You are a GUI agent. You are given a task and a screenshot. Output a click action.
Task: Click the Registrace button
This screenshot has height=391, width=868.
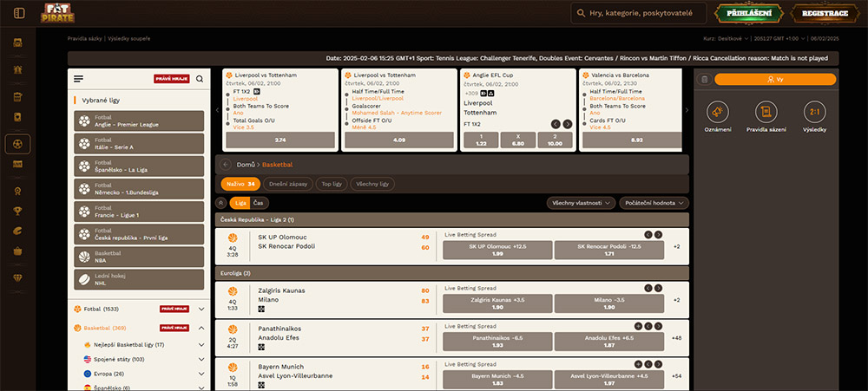pos(825,13)
